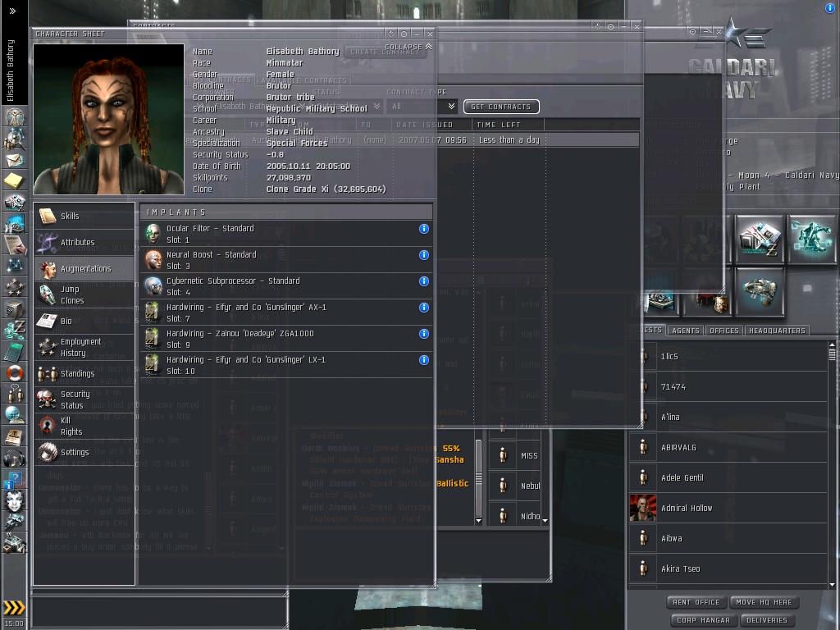Open the yellow notepad icon
The image size is (840, 630).
(x=15, y=180)
